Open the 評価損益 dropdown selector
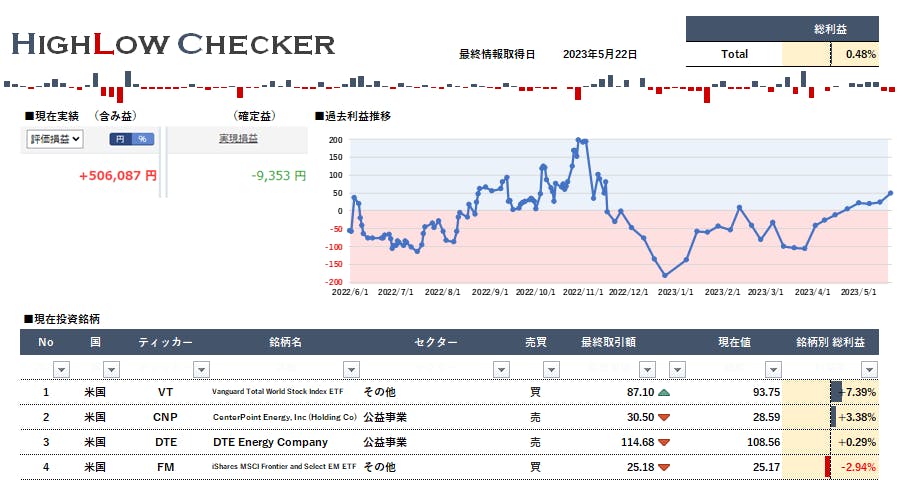Viewport: 899px width, 480px height. [55, 139]
